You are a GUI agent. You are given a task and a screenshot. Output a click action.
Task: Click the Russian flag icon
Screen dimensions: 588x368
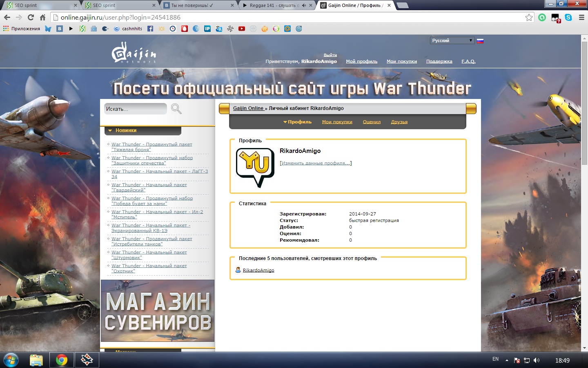point(480,40)
